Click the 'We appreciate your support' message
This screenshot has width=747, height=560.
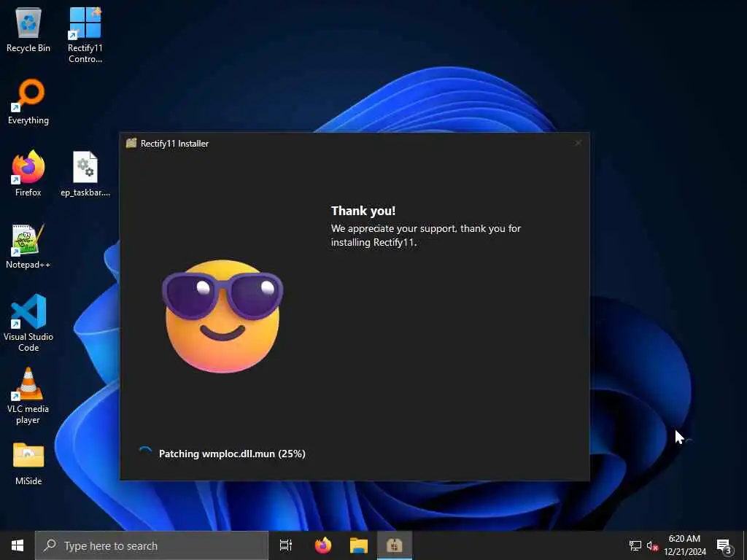[x=426, y=236]
